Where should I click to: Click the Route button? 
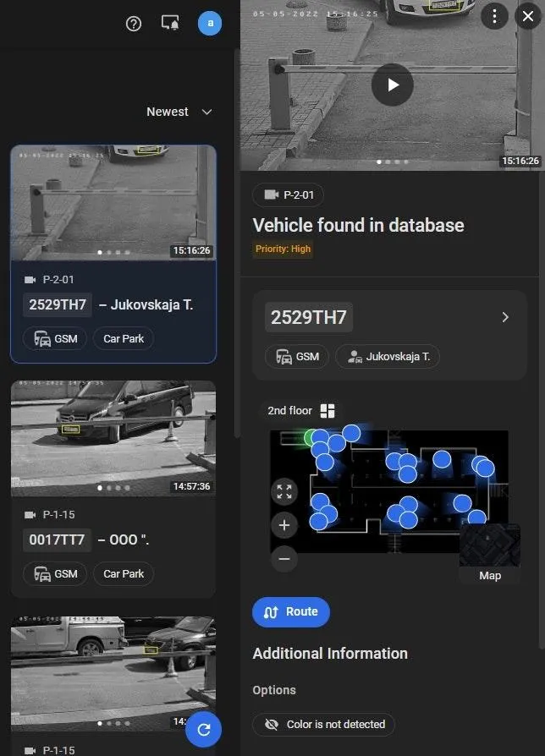point(291,612)
